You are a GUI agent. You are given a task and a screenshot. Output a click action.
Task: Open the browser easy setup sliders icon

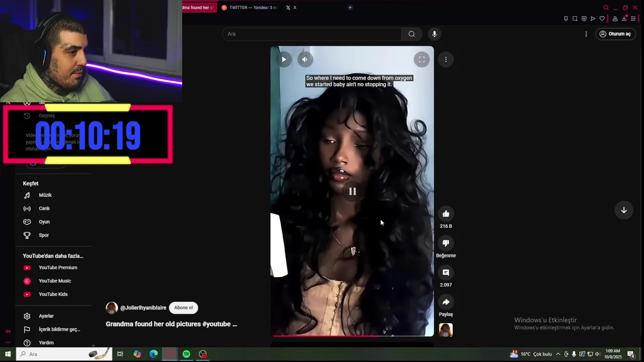(x=633, y=19)
